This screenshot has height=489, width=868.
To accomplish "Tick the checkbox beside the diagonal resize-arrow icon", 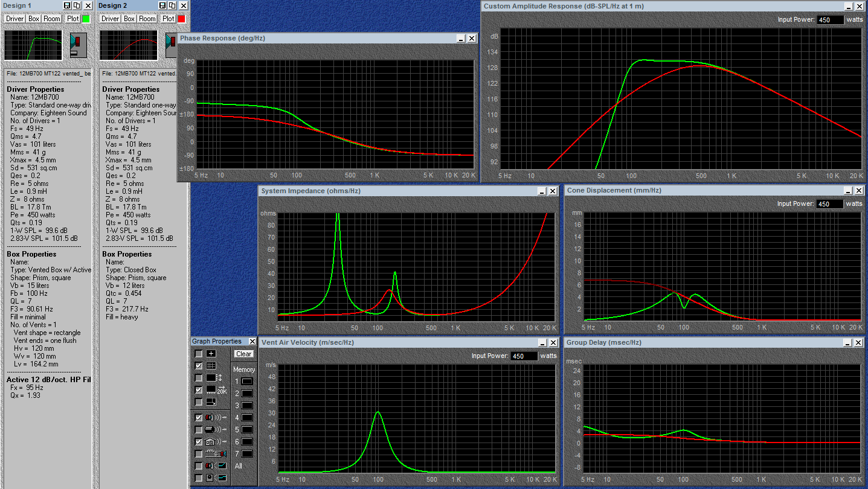I will [199, 402].
